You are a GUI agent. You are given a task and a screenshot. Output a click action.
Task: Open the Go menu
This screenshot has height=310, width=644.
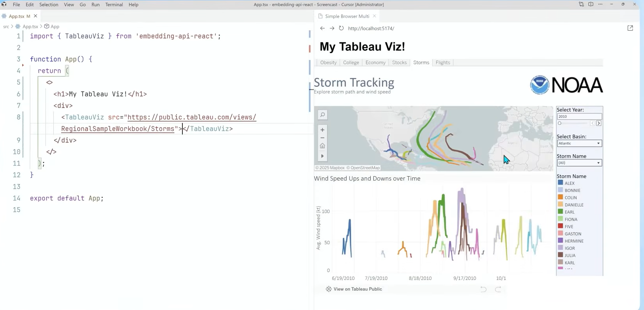(83, 4)
